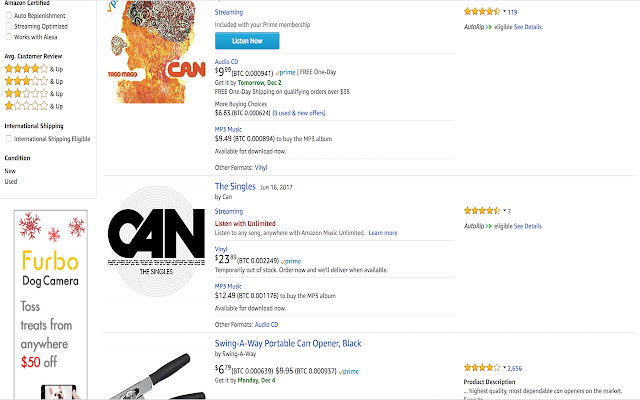This screenshot has height=400, width=640.
Task: Click the prime logo beside Vinyl $23.89 price
Action: 291,261
